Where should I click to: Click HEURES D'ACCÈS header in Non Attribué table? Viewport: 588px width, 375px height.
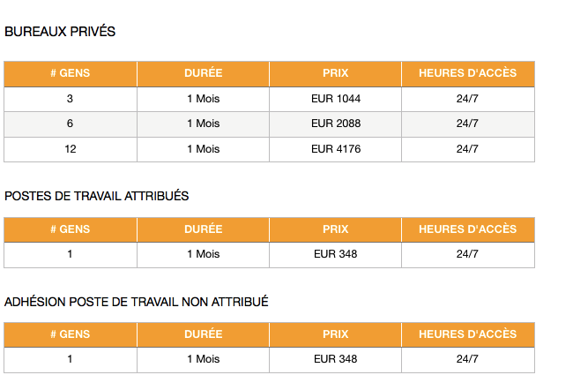[x=468, y=334]
